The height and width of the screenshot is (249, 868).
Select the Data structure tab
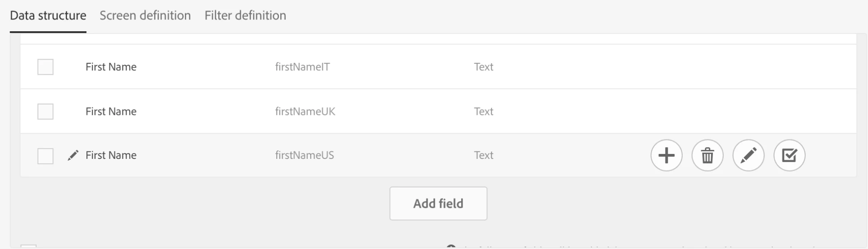point(48,15)
